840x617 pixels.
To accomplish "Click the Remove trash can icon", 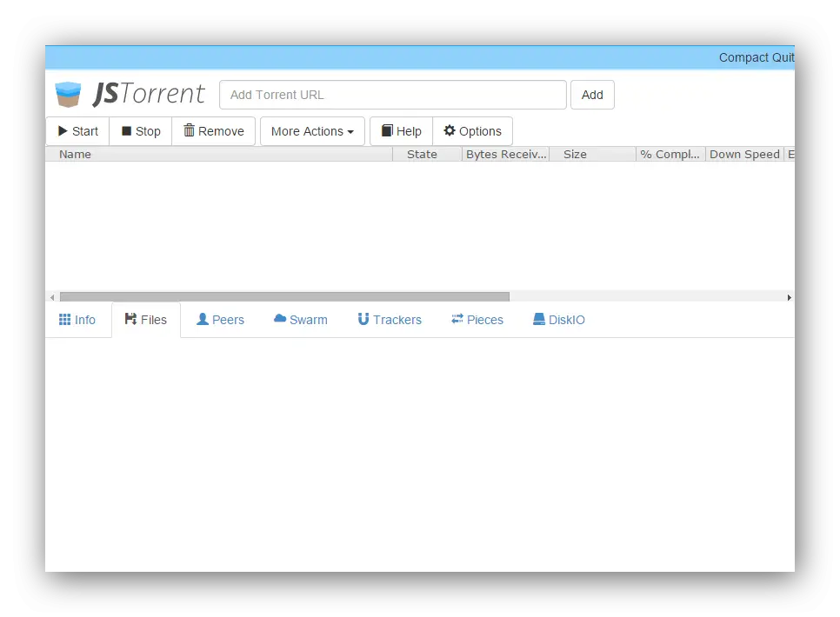I will 189,130.
